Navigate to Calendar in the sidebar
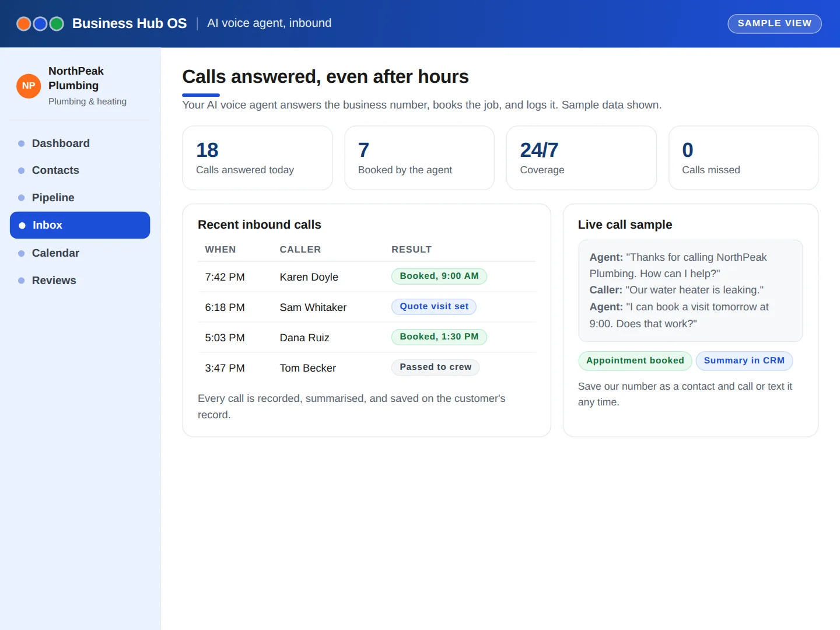 pyautogui.click(x=80, y=253)
